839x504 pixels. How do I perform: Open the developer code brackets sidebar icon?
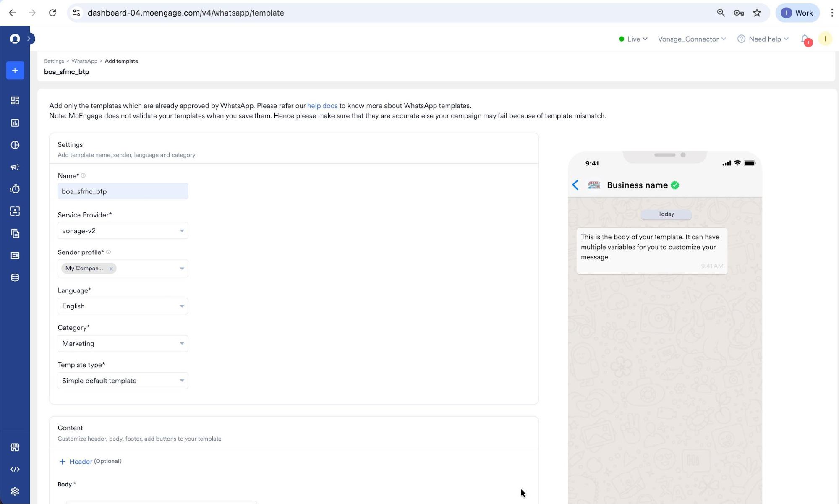pos(15,469)
